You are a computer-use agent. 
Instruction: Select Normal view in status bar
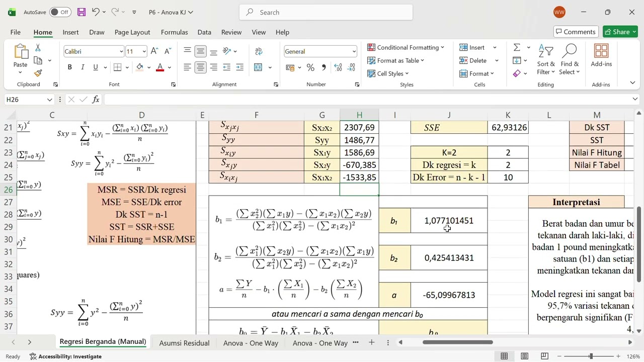504,356
